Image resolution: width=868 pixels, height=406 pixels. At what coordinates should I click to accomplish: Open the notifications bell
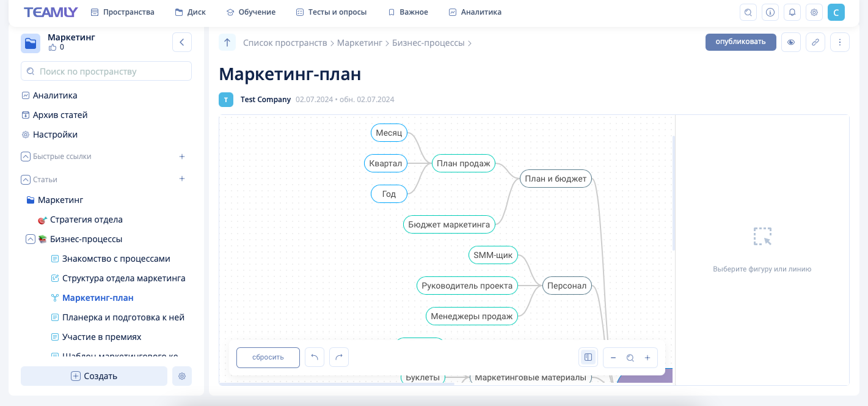(x=792, y=12)
